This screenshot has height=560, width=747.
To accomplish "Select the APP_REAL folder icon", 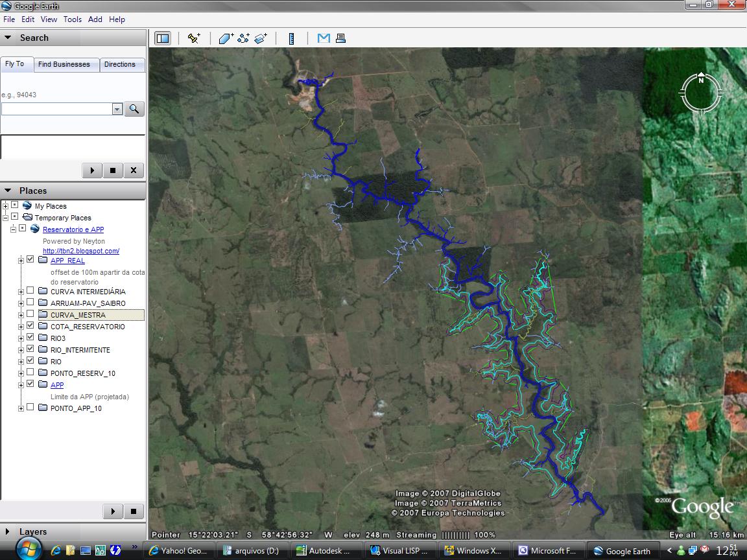I will 43,260.
